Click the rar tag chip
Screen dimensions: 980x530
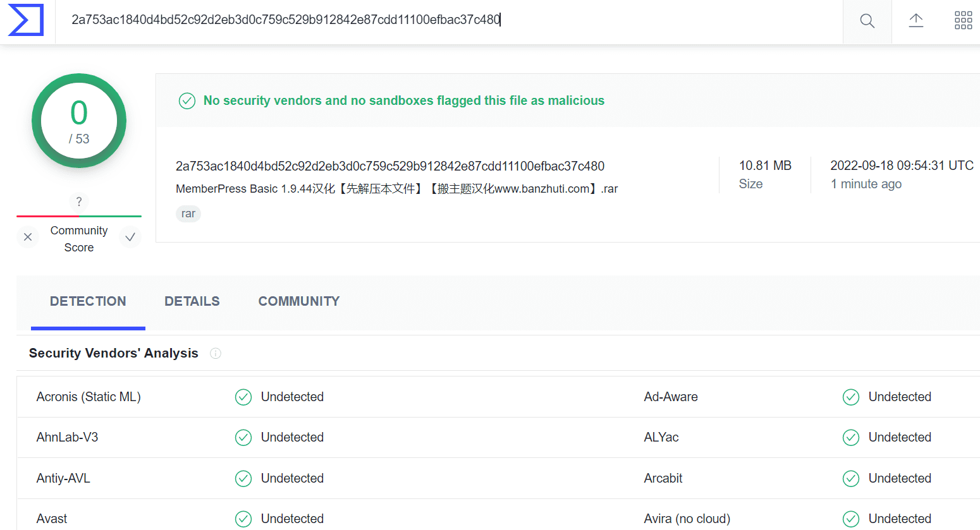coord(188,214)
